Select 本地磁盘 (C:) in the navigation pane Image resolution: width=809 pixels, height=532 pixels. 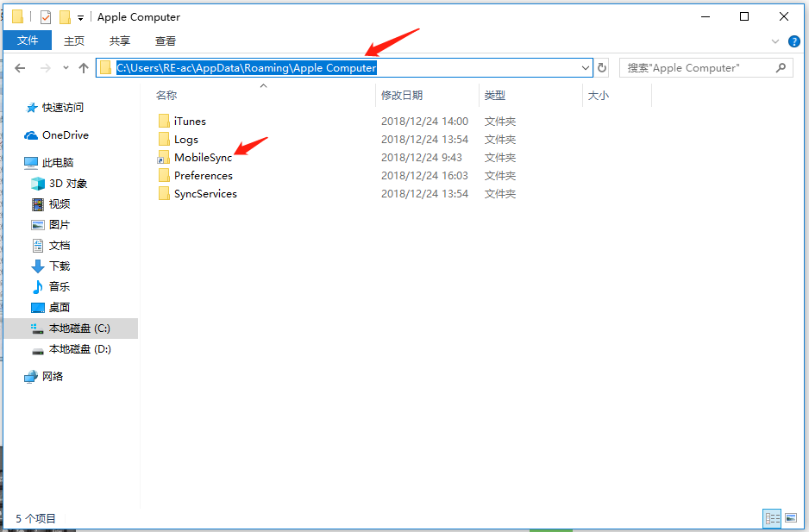coord(71,329)
